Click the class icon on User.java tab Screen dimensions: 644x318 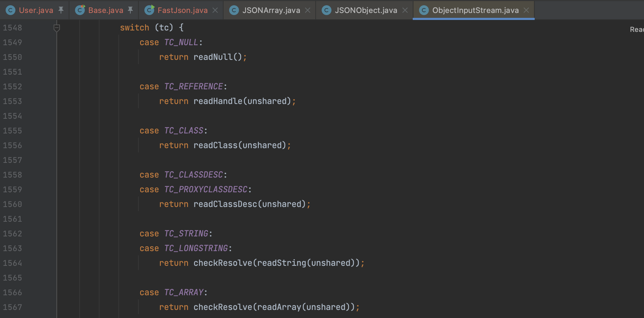pyautogui.click(x=11, y=10)
